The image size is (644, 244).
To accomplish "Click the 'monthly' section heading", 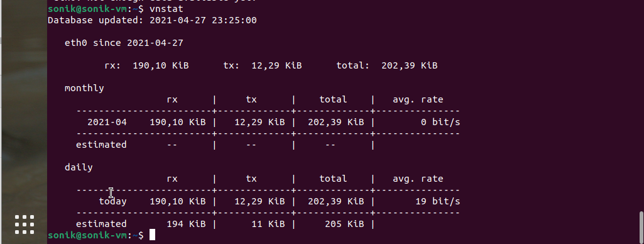I will click(84, 88).
